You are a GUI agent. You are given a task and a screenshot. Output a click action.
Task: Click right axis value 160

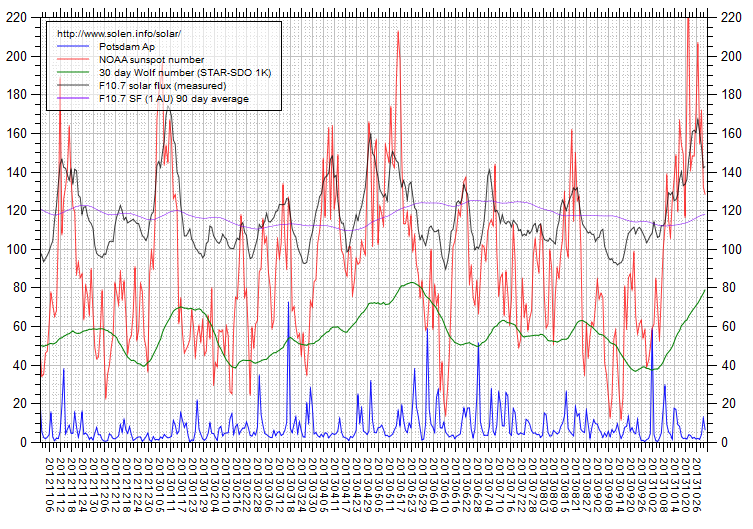pos(731,133)
